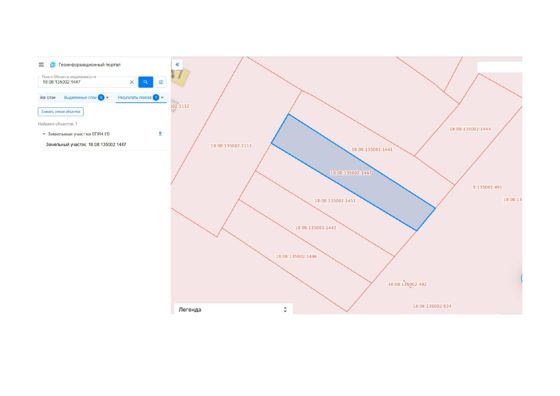Image resolution: width=560 pixels, height=396 pixels.
Task: Click map parcel labeled 18:08:135002:1442
Action: [316, 227]
